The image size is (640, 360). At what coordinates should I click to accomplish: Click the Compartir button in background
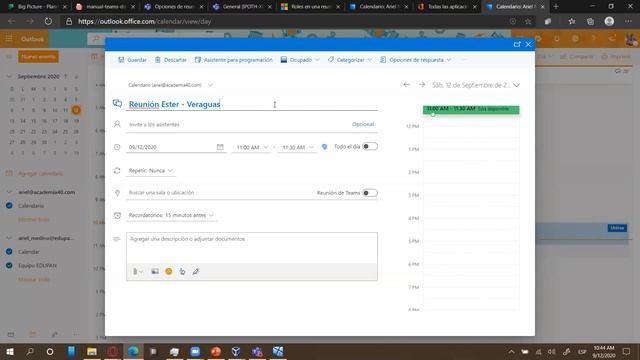click(x=576, y=57)
